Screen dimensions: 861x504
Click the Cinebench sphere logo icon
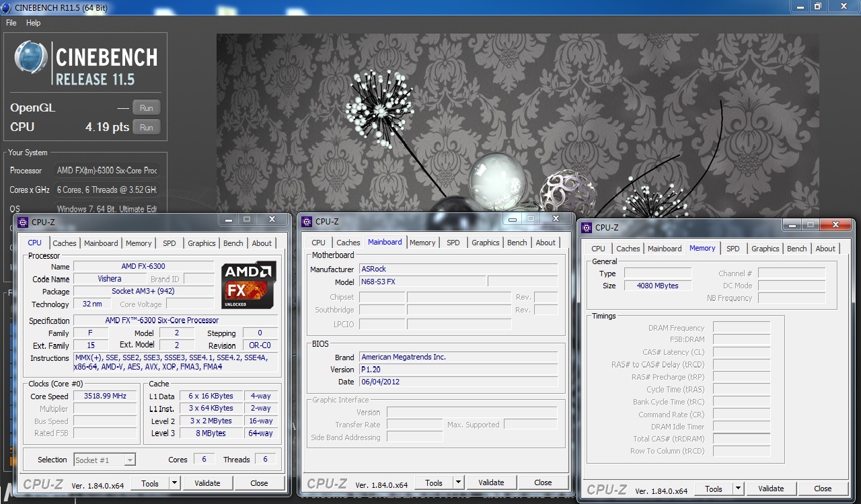tap(31, 57)
